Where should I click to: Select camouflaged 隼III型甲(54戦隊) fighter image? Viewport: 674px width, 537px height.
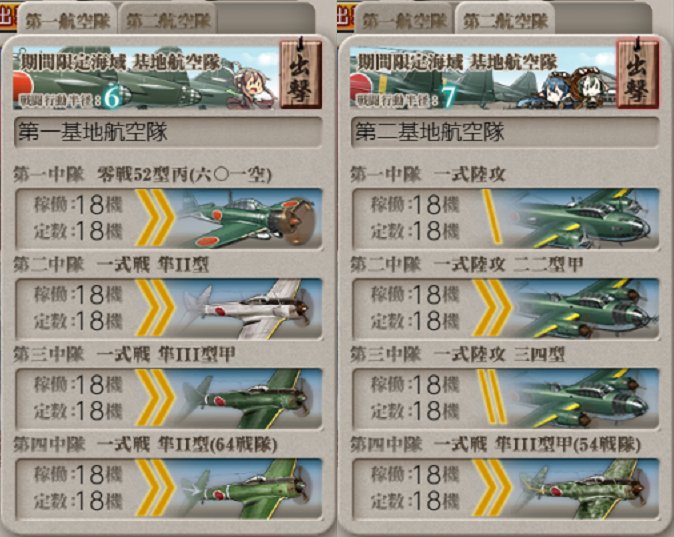[x=585, y=488]
